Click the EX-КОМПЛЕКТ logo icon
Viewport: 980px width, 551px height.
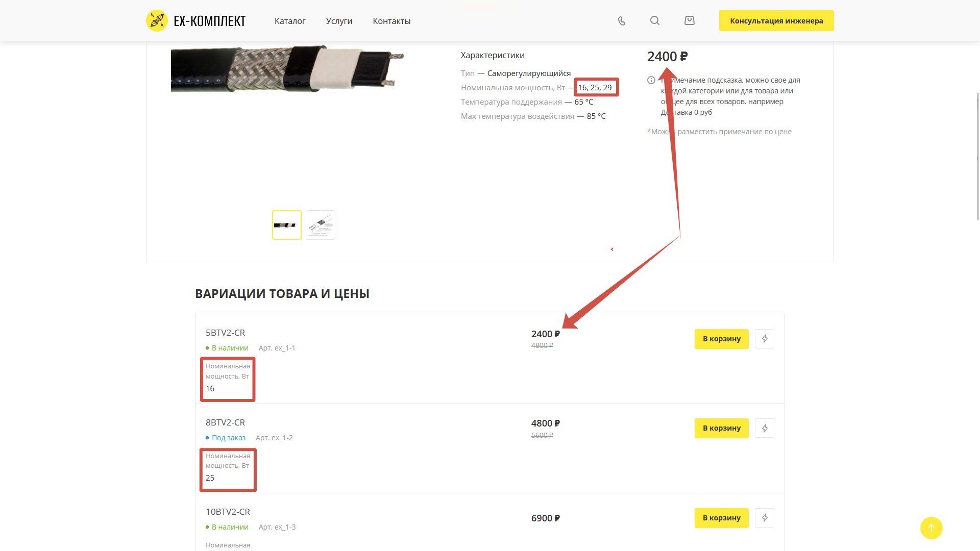coord(157,21)
